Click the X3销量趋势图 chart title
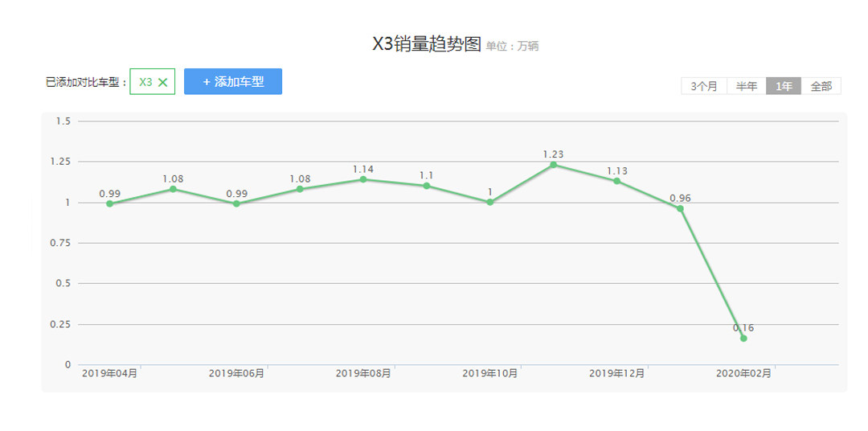The width and height of the screenshot is (868, 431). click(x=426, y=45)
